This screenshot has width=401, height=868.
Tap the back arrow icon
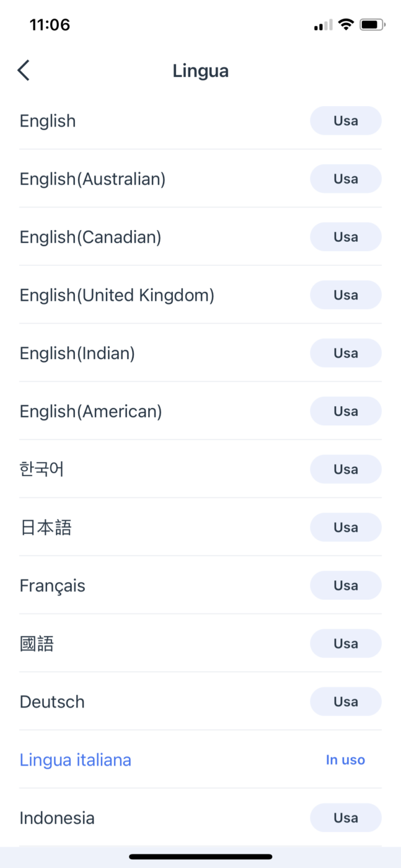(x=24, y=71)
